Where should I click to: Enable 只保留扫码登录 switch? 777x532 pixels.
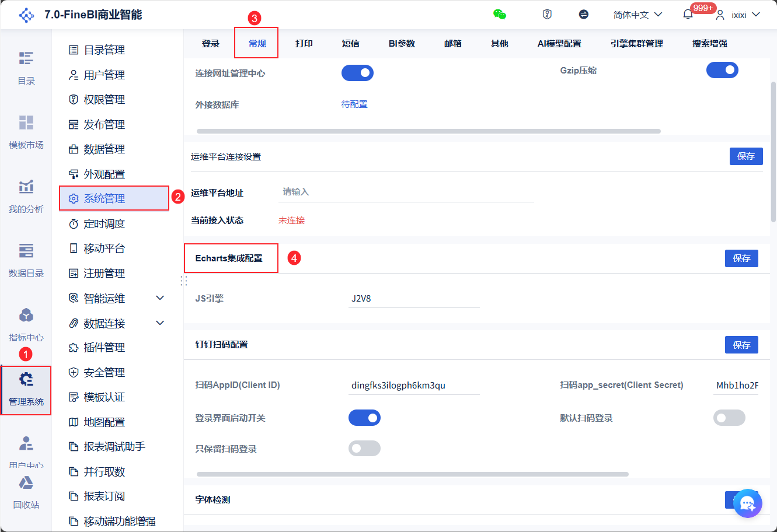click(x=364, y=448)
